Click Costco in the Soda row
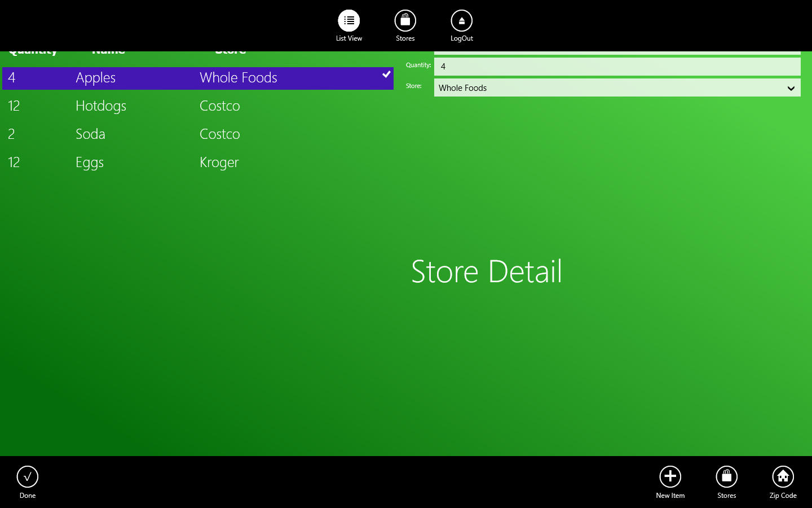This screenshot has height=508, width=812. (220, 134)
